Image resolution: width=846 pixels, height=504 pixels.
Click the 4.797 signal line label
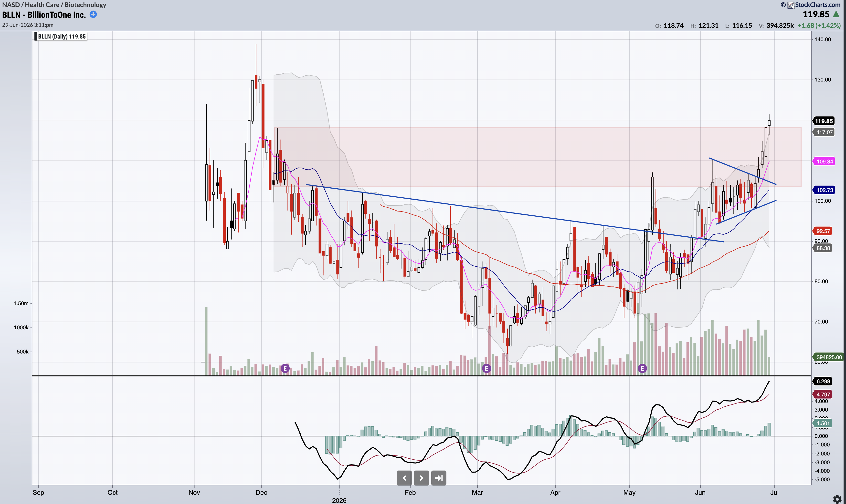coord(822,394)
